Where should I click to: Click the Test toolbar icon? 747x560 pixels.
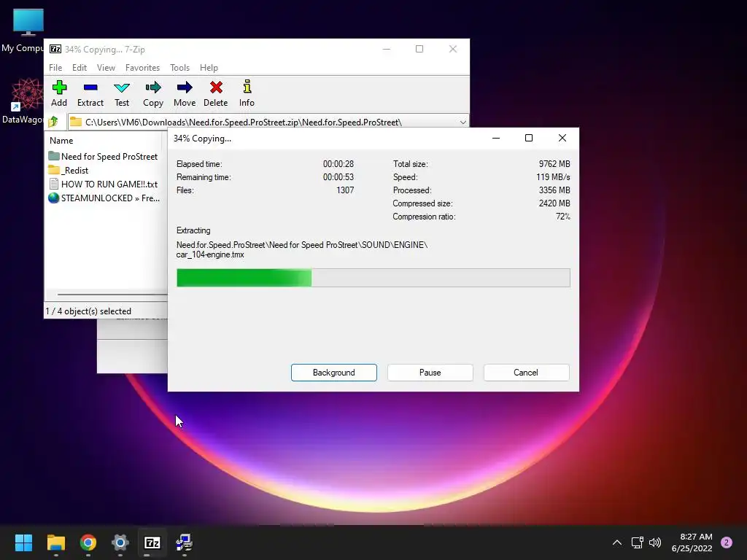[x=122, y=93]
